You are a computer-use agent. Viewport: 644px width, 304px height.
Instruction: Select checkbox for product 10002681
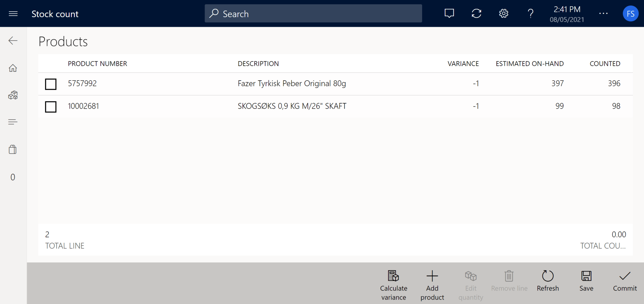click(x=51, y=107)
